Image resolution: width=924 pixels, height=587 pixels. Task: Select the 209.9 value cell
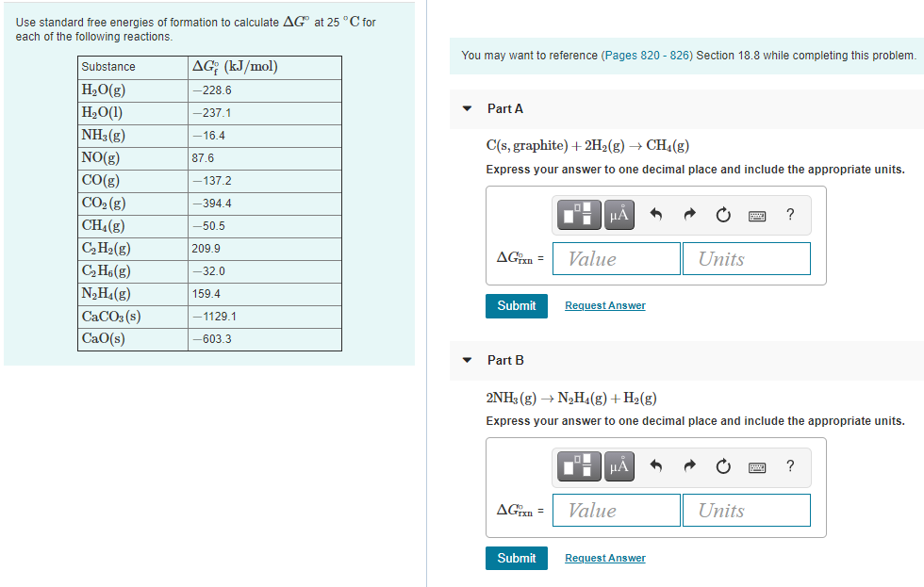(265, 249)
